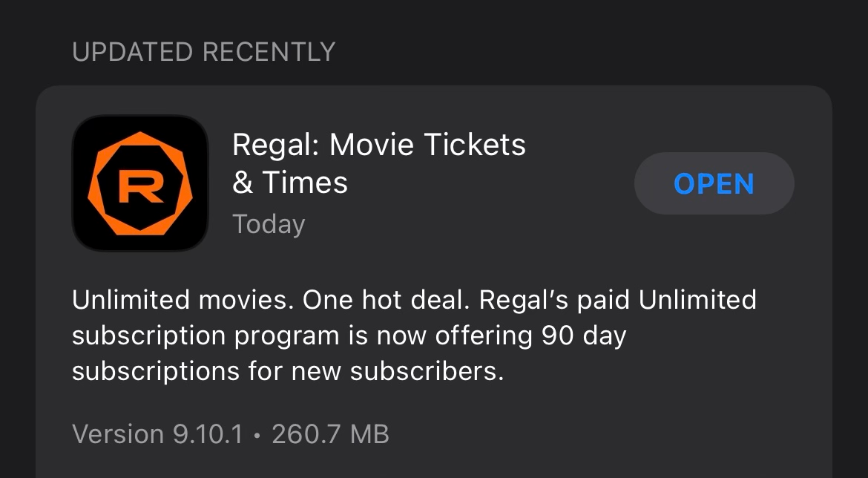Click the Today update date label

[268, 223]
